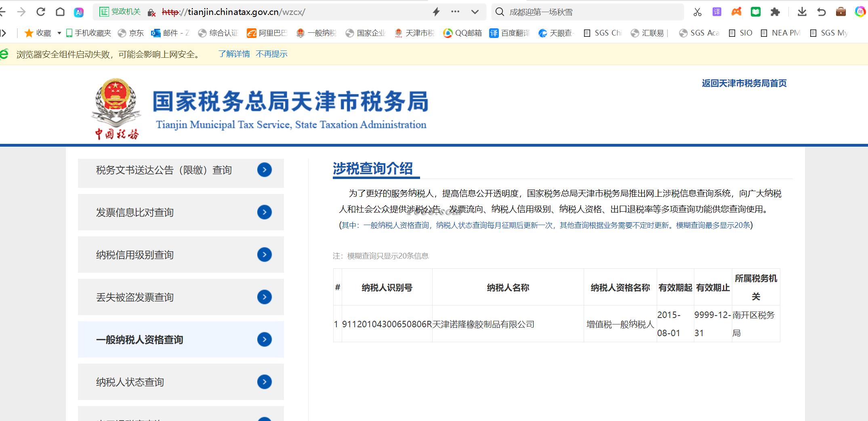Screen dimensions: 868x421
Task: Click 了解详情 in the security warning bar
Action: 234,54
